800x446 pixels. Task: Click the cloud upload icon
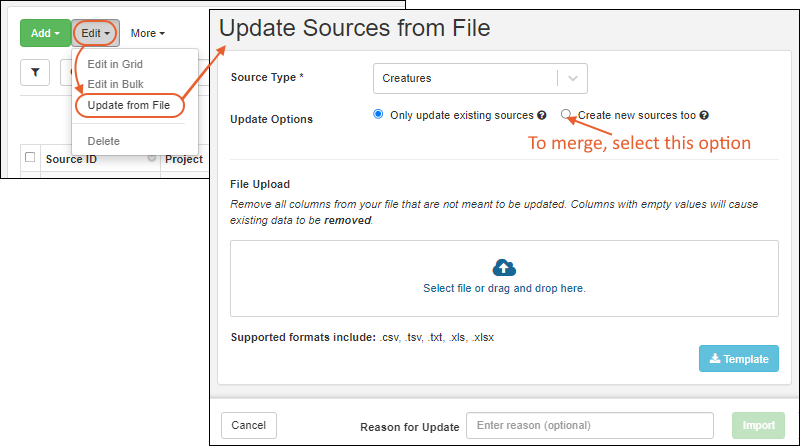coord(504,267)
